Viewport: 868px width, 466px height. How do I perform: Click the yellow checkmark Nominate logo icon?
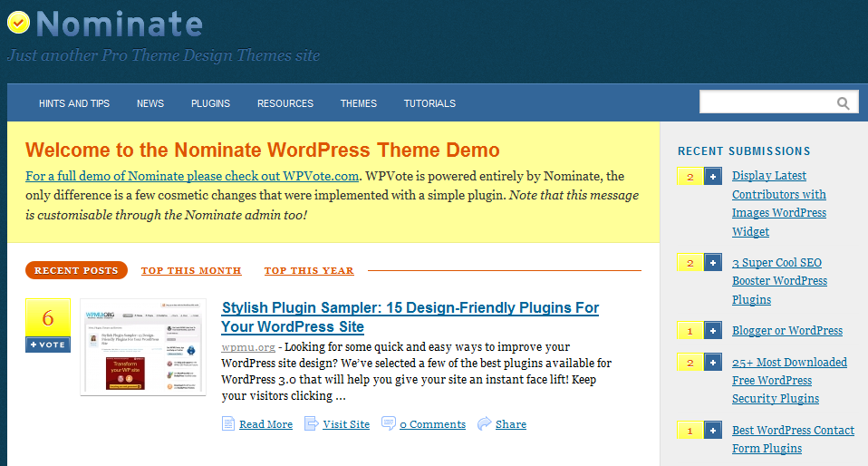tap(18, 23)
